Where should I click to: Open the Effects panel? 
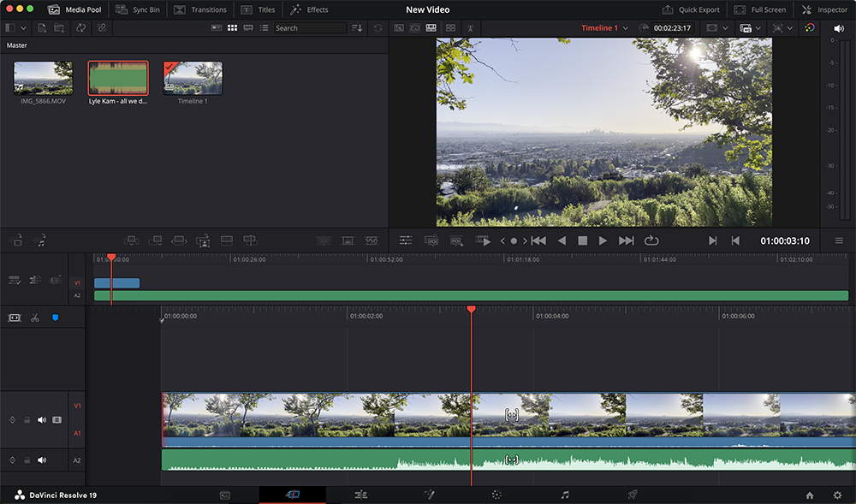click(309, 9)
